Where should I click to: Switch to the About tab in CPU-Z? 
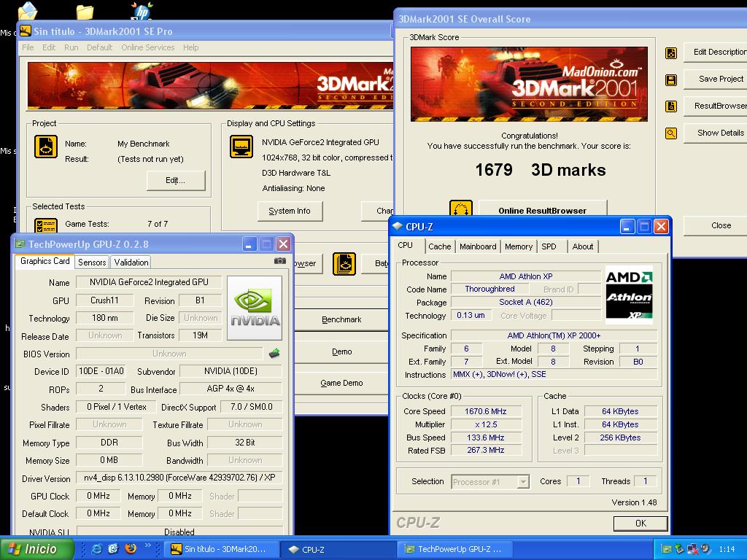pyautogui.click(x=583, y=246)
